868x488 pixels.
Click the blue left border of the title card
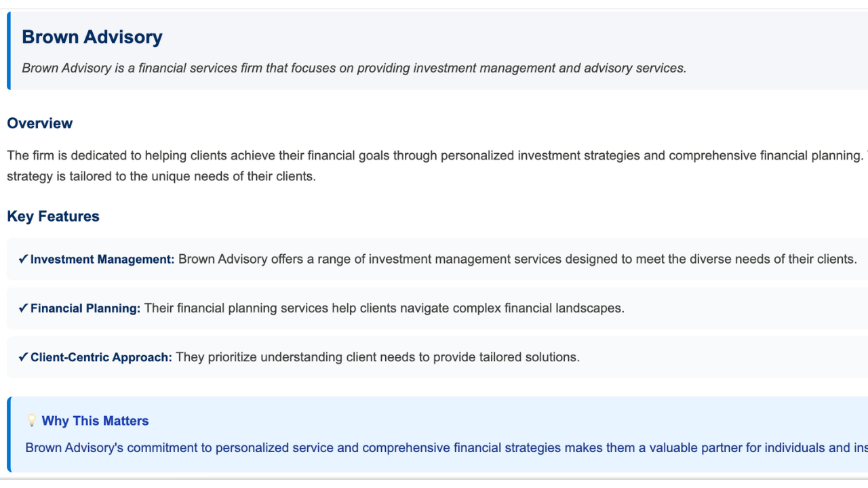tap(9, 51)
